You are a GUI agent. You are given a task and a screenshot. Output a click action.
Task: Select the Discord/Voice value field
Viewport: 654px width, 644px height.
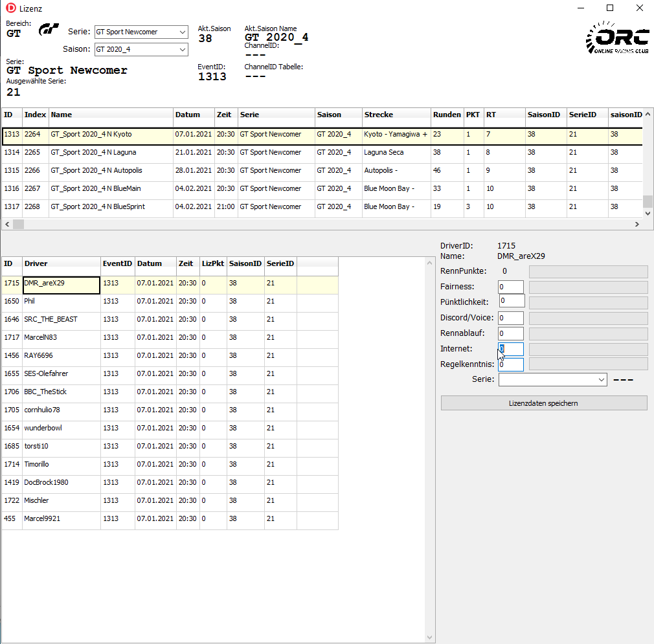tap(510, 318)
